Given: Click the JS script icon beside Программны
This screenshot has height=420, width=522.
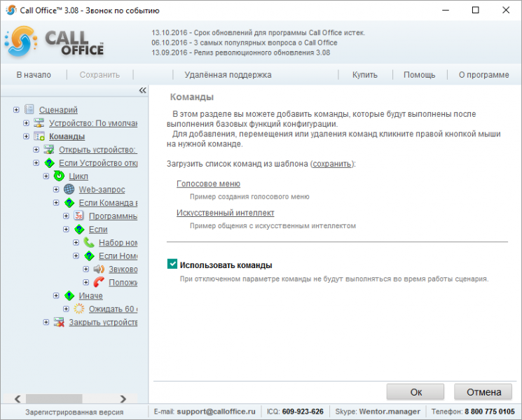Looking at the screenshot, I should point(79,216).
